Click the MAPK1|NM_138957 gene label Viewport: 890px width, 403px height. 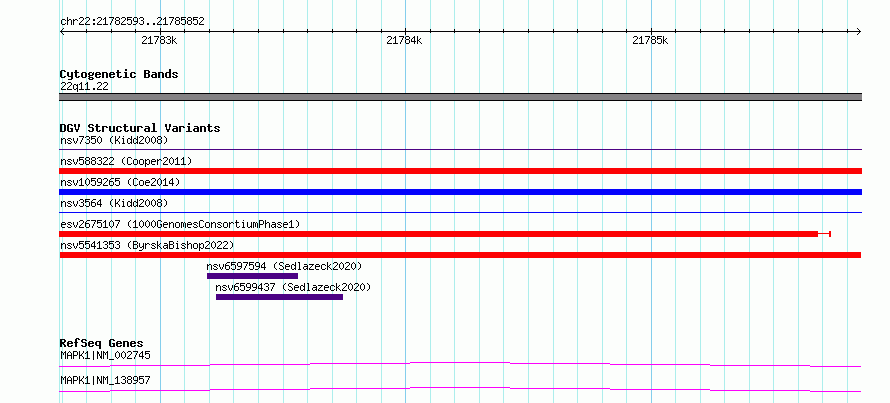(x=105, y=380)
